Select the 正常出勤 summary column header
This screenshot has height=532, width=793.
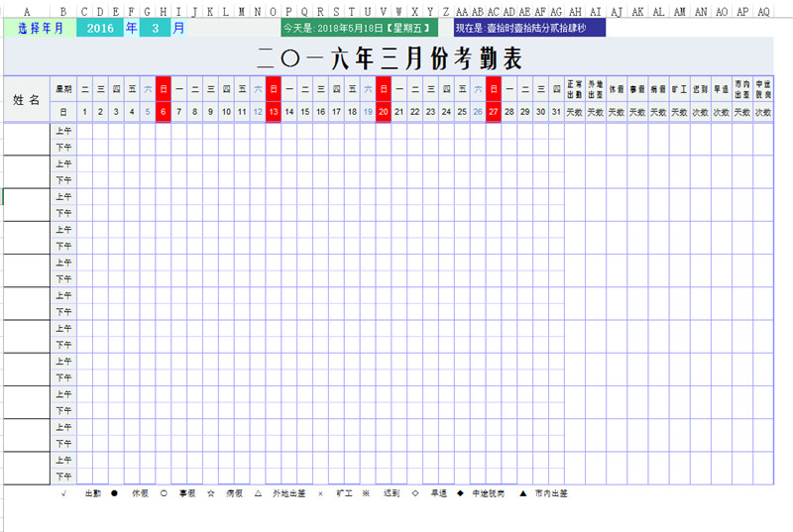click(574, 88)
